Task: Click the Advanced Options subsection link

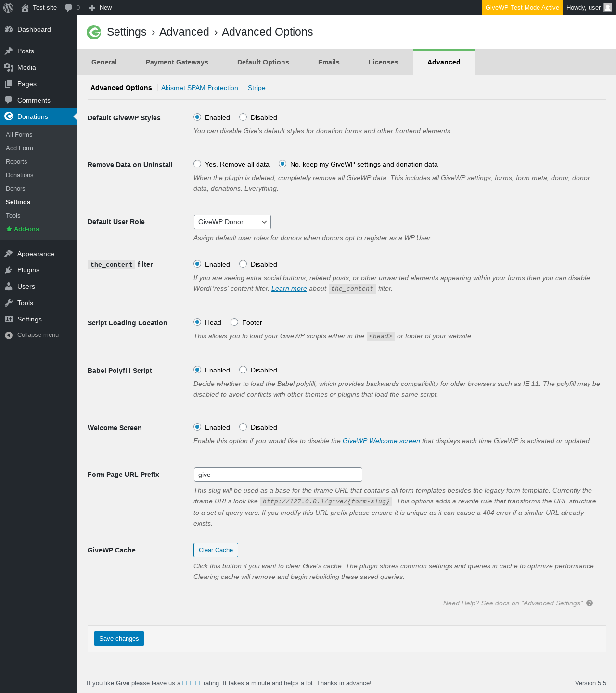Action: click(121, 88)
